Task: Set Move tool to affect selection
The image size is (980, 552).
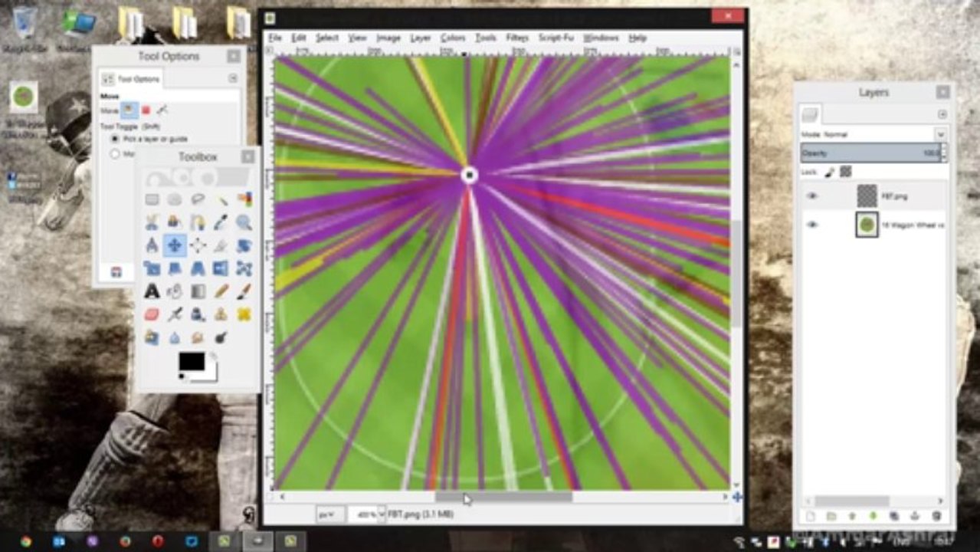Action: coord(146,110)
